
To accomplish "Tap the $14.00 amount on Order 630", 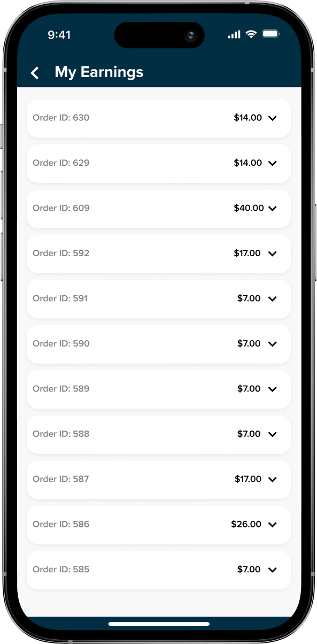I will (x=248, y=118).
